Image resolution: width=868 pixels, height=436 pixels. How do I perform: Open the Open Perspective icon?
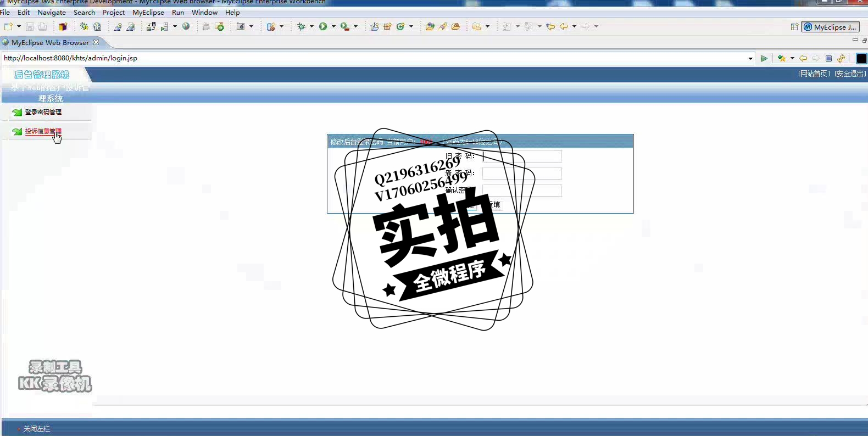click(x=794, y=27)
